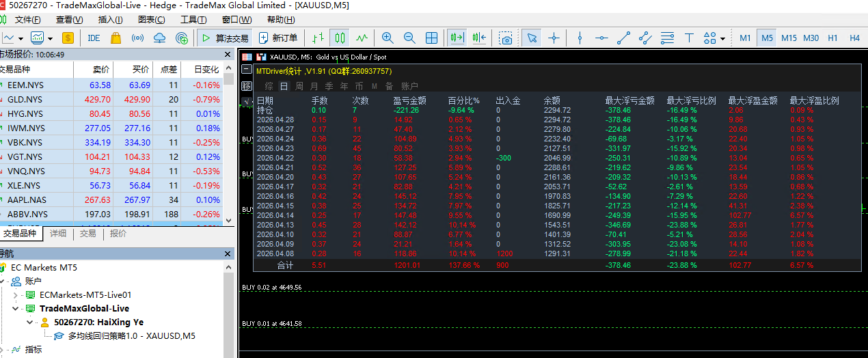Insert Fibonacci retracement tool
This screenshot has height=358, width=868.
pyautogui.click(x=667, y=38)
